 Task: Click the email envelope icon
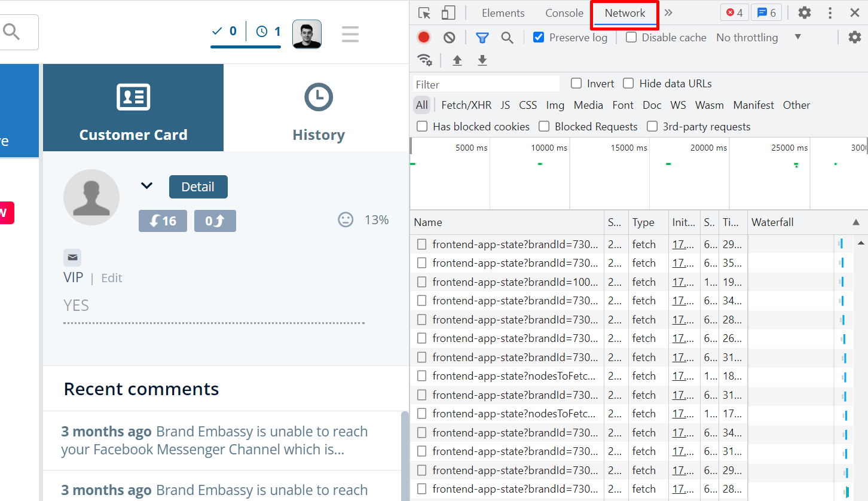point(72,258)
